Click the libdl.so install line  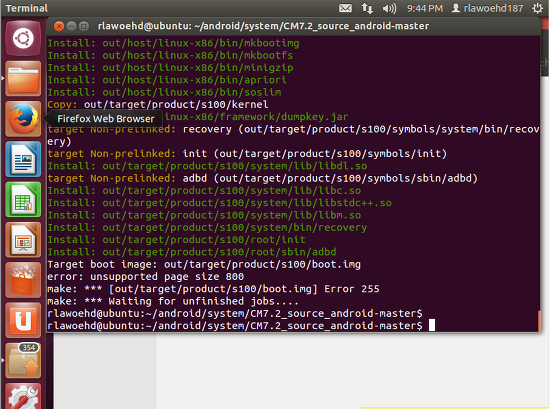click(x=207, y=166)
